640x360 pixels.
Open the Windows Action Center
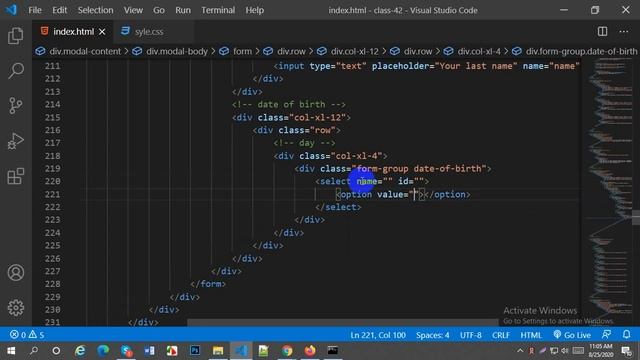click(x=627, y=351)
